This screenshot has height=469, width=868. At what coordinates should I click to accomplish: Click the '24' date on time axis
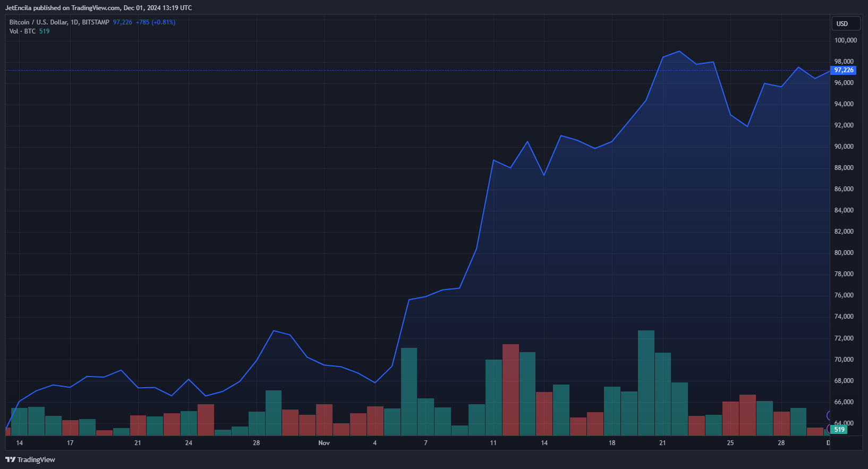tap(189, 443)
